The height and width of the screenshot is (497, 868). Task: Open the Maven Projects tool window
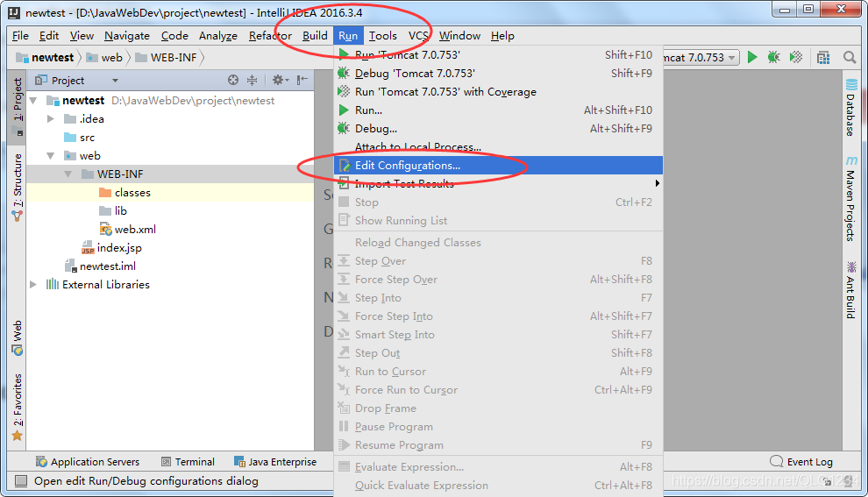(850, 199)
